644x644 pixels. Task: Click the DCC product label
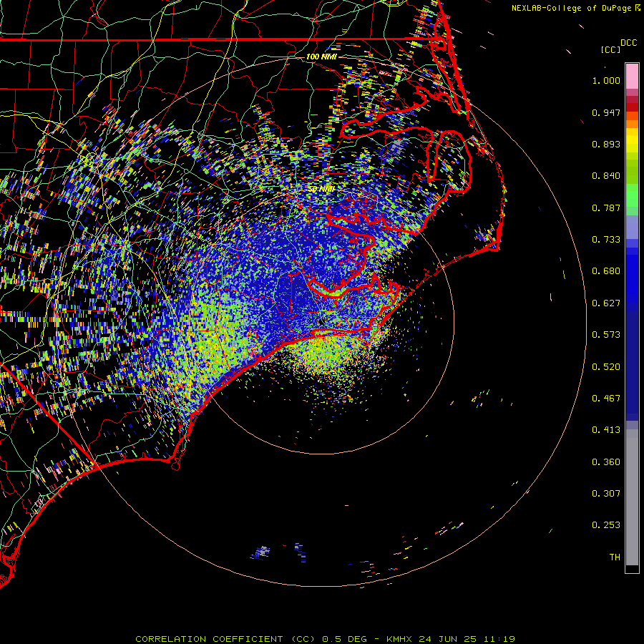[628, 43]
